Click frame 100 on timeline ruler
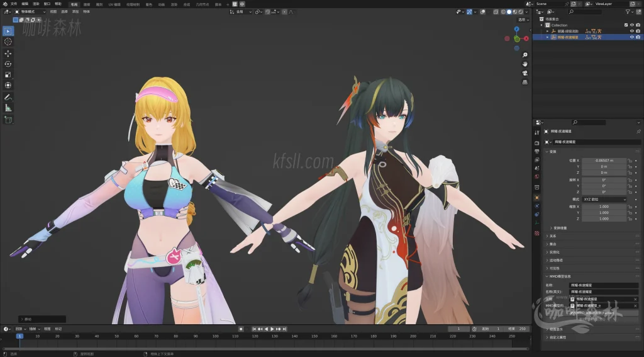 (x=215, y=336)
